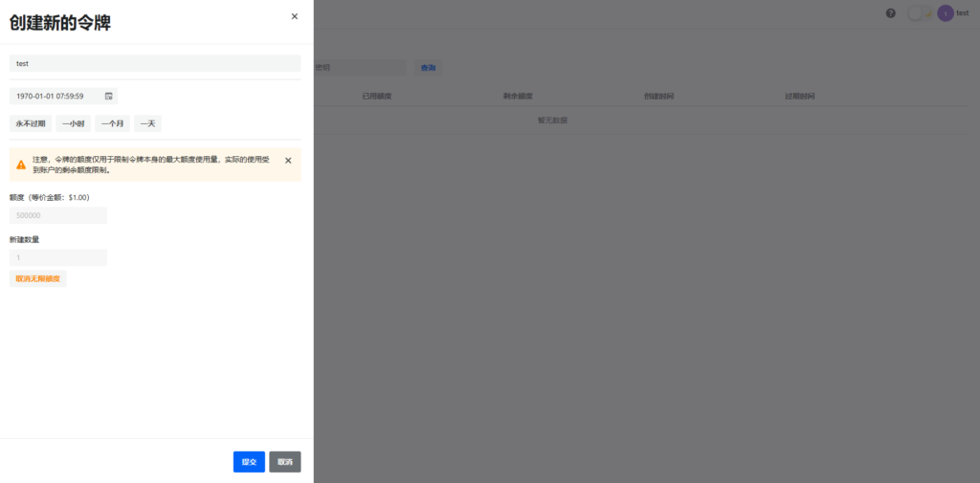Click the 新建数量 quantity input field
Screen dimensions: 980x483
58,257
